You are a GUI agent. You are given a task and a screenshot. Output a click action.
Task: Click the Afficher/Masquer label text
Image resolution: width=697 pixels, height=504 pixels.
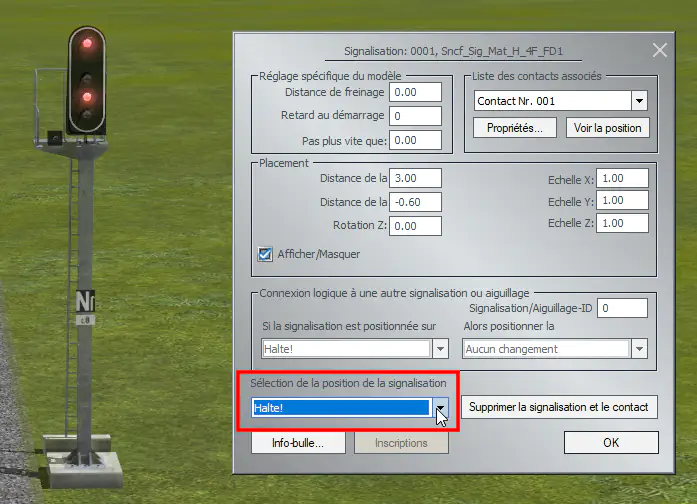[319, 254]
